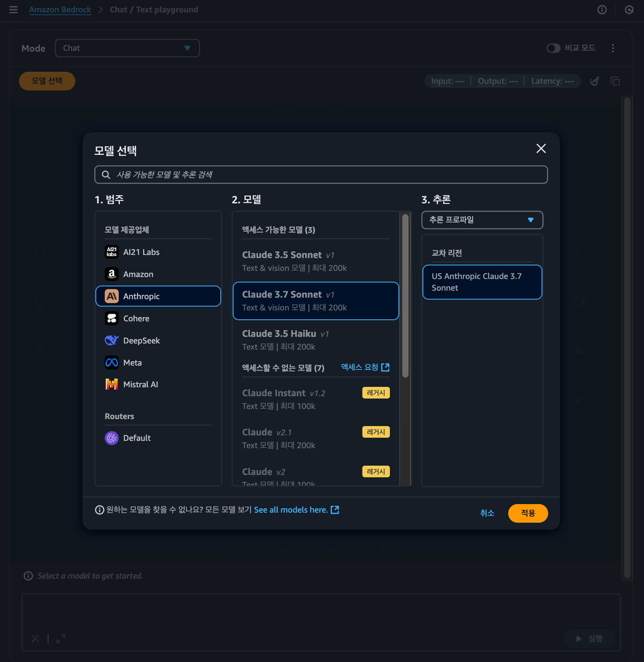The width and height of the screenshot is (644, 662).
Task: Select Claude Instant v1.2 model
Action: (x=316, y=399)
